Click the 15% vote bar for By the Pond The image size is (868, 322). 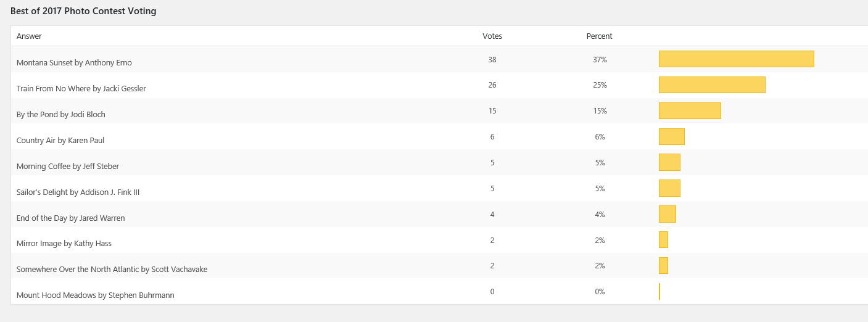point(690,111)
